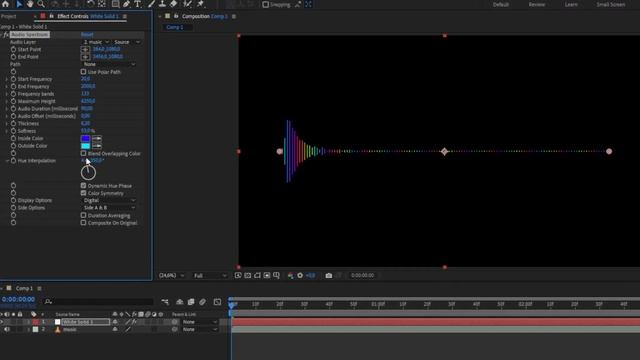640x360 pixels.
Task: Click the End Point crosshair picker
Action: point(85,57)
